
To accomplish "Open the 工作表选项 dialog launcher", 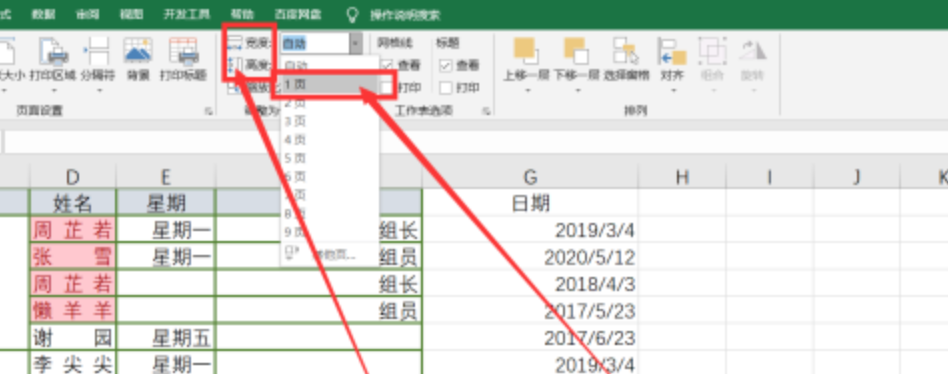I will [486, 111].
